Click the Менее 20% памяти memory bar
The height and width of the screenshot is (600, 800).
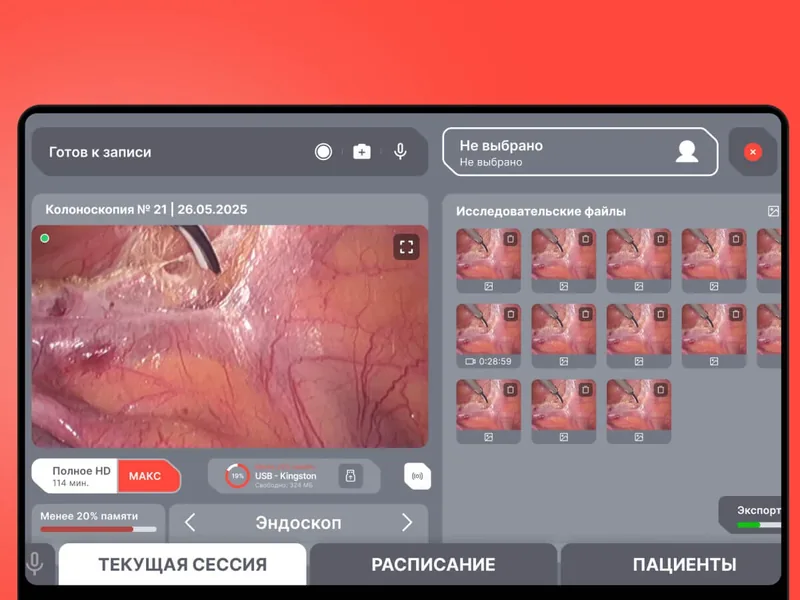coord(98,529)
